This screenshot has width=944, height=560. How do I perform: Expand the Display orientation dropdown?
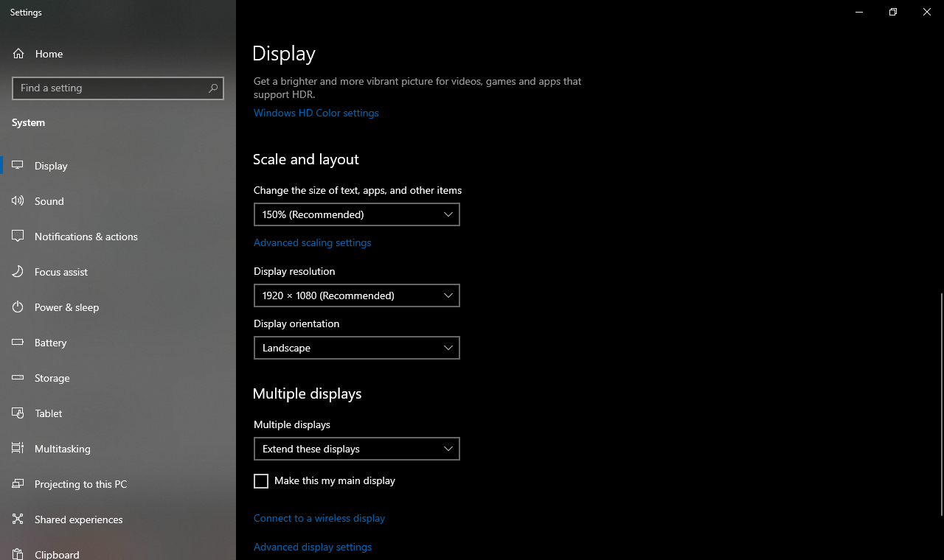357,348
